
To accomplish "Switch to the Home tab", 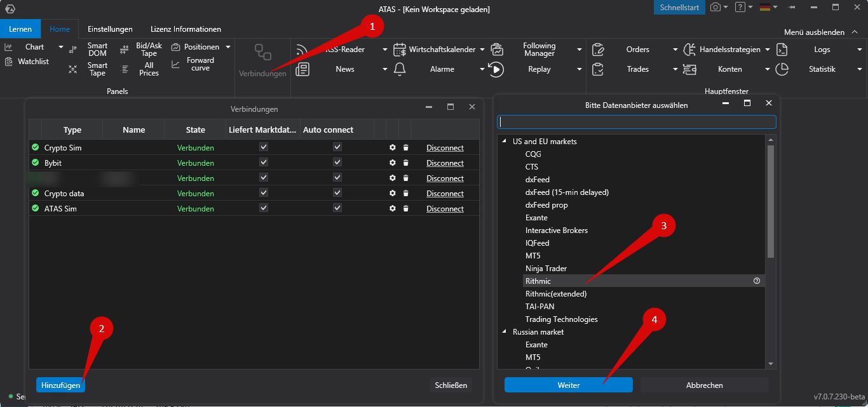I will [x=60, y=29].
